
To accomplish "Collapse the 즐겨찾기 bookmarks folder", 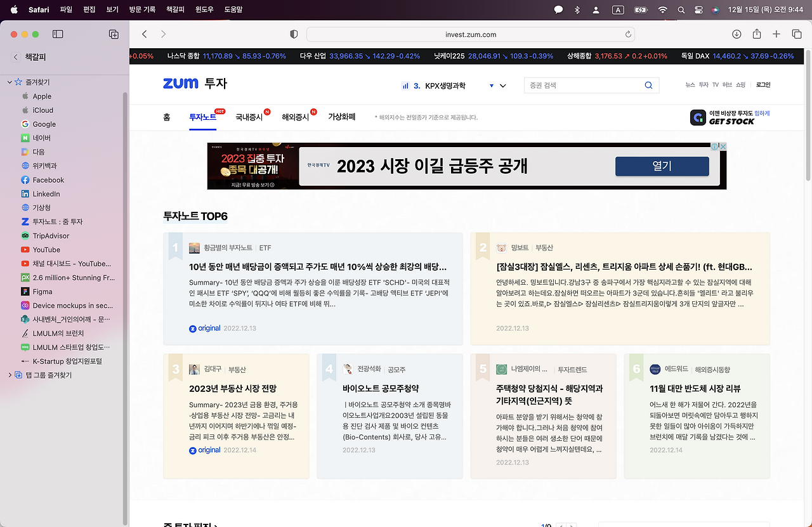I will coord(10,82).
